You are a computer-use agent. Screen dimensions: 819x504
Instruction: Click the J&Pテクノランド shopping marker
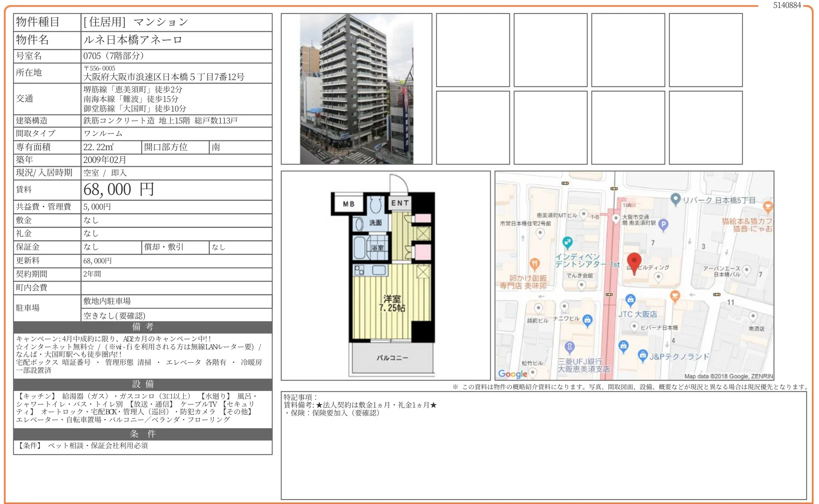click(643, 355)
